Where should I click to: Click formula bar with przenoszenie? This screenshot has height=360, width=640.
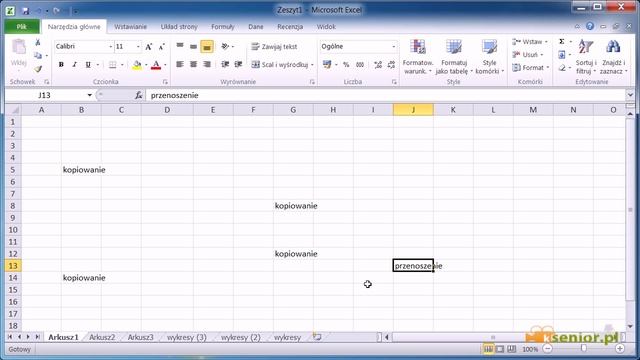tap(385, 95)
